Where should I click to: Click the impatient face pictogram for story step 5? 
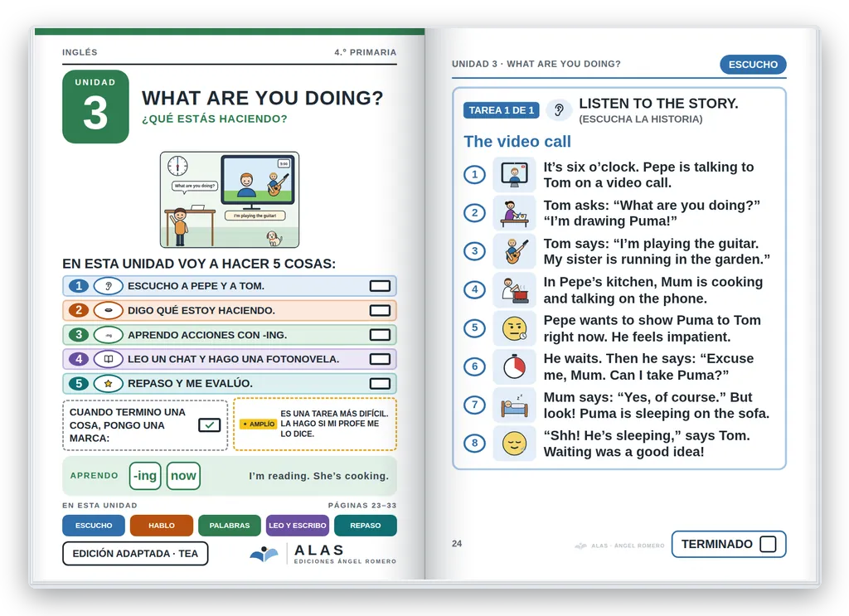tap(514, 328)
